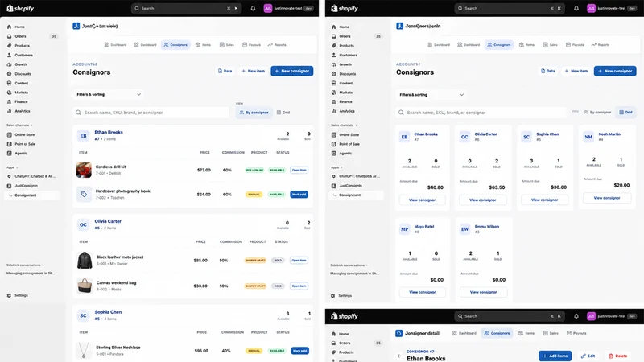
Task: Click back arrow beside Ethan Brooks heading
Action: pos(399,356)
